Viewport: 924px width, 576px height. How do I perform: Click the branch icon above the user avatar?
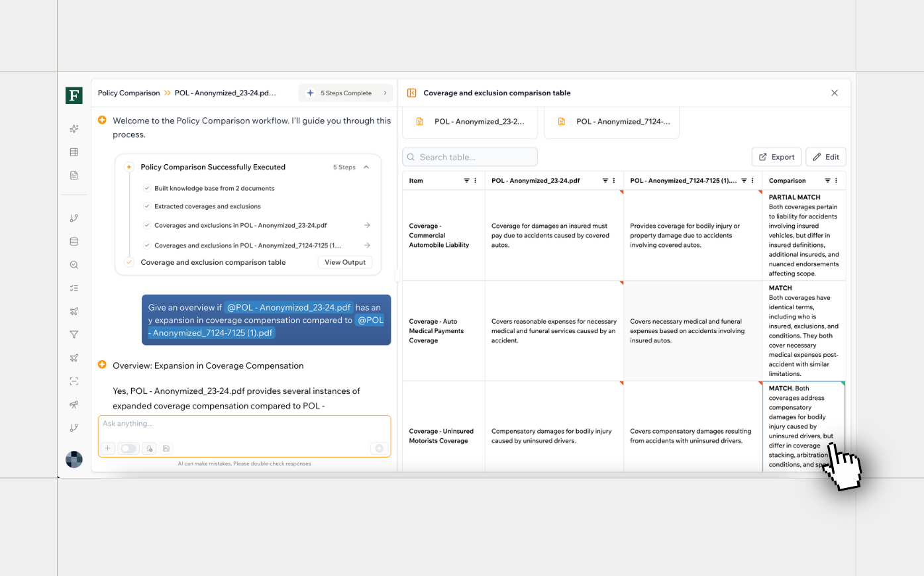tap(74, 428)
